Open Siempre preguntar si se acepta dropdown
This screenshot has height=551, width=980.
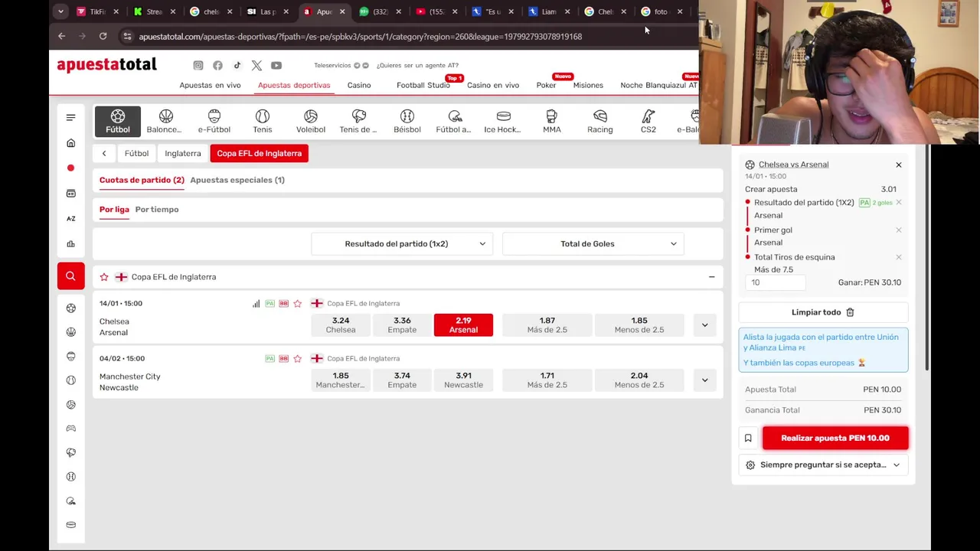click(823, 465)
